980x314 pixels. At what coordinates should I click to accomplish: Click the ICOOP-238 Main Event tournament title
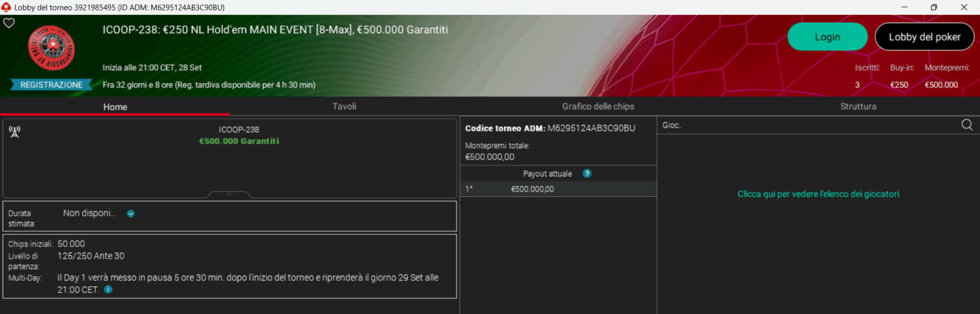tap(275, 29)
